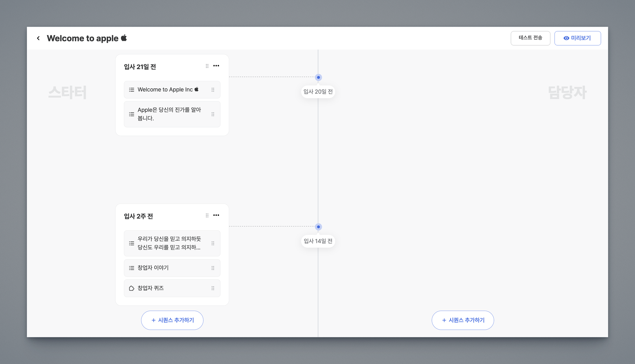
Task: Click the drag handle on 창업자 이야기 item
Action: [213, 268]
